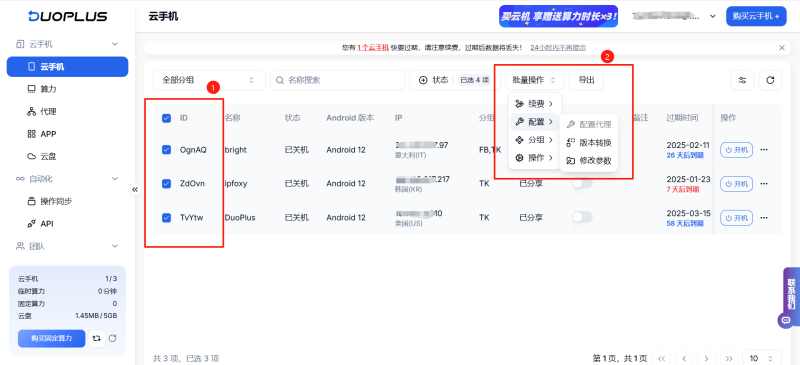Uncheck the select-all ID header checkbox
Screen dimensions: 800x365
click(166, 118)
